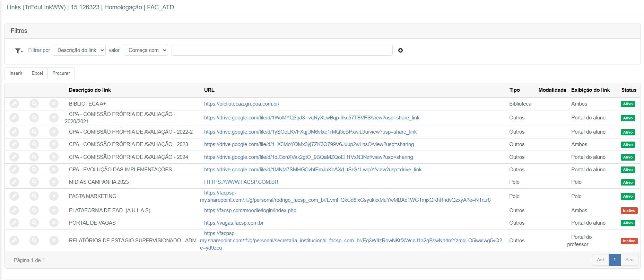
Task: Click the add filter plus icon
Action: point(400,51)
